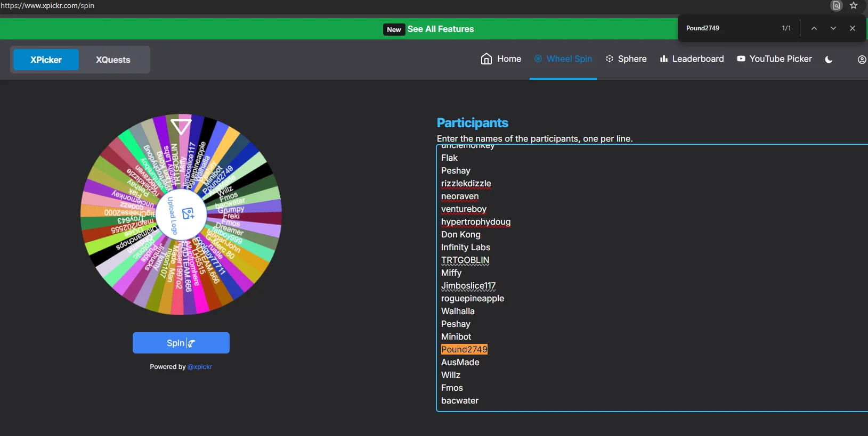
Task: Switch to the XPicker tab
Action: click(x=46, y=60)
